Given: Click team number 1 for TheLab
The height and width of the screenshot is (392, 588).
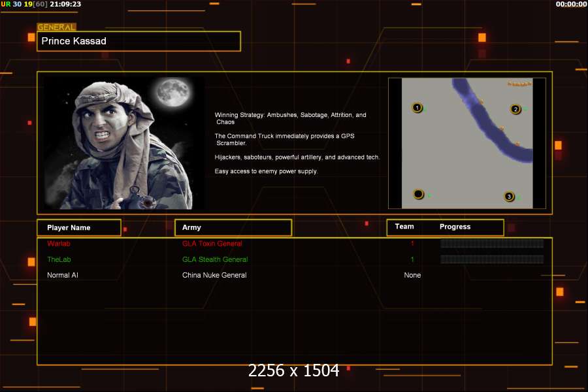Looking at the screenshot, I should point(412,259).
